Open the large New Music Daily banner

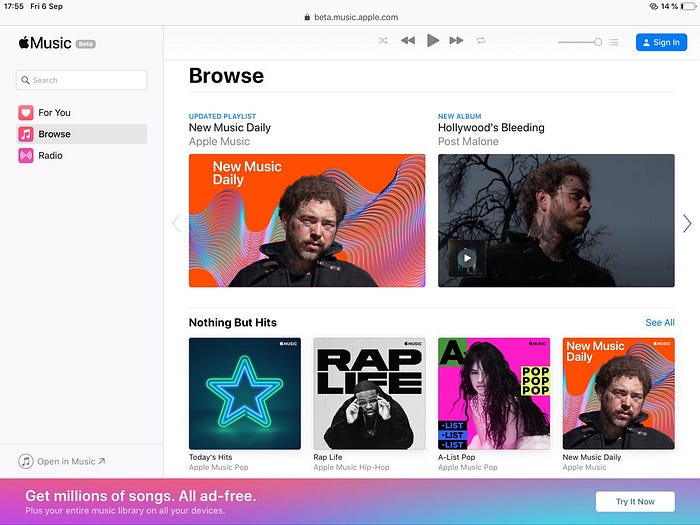coord(307,221)
